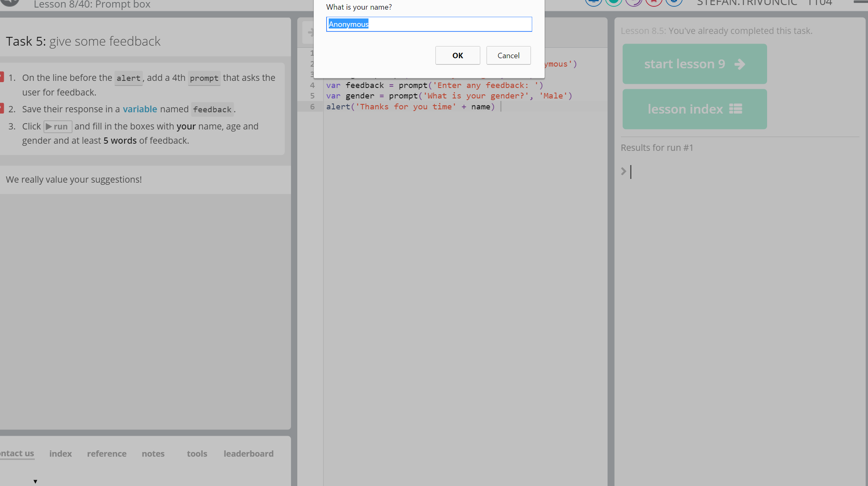Click the teal circle badge icon
The width and height of the screenshot is (868, 486).
point(613,2)
